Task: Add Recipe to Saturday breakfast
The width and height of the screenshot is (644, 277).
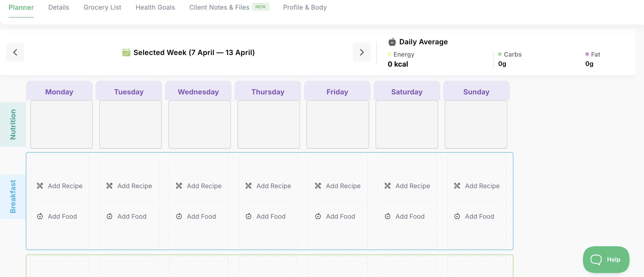Action: pyautogui.click(x=412, y=186)
